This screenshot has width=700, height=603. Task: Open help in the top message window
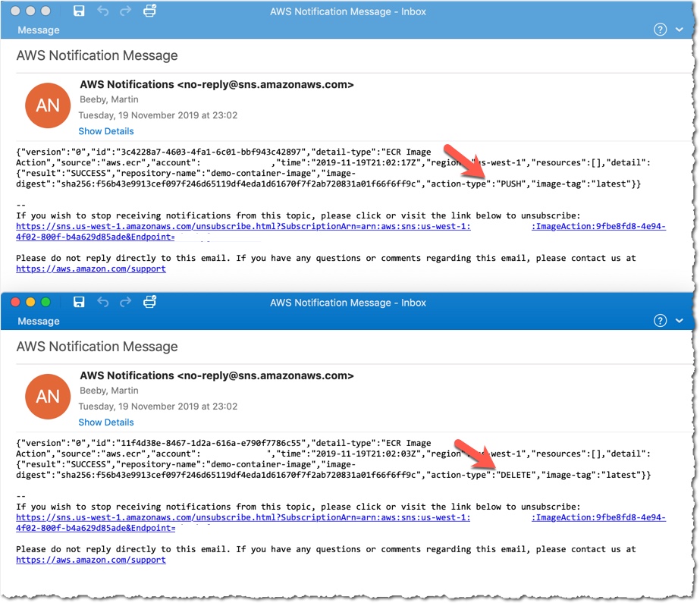coord(660,30)
